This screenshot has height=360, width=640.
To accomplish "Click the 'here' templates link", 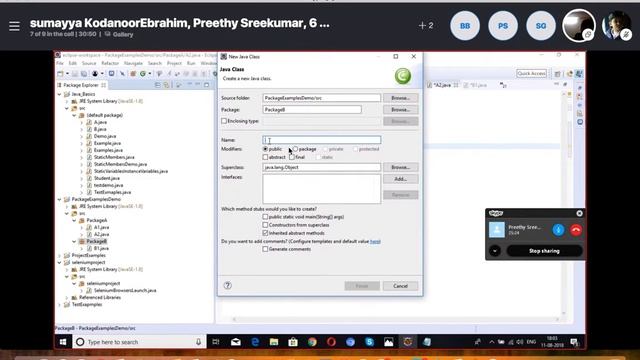I will 375,241.
